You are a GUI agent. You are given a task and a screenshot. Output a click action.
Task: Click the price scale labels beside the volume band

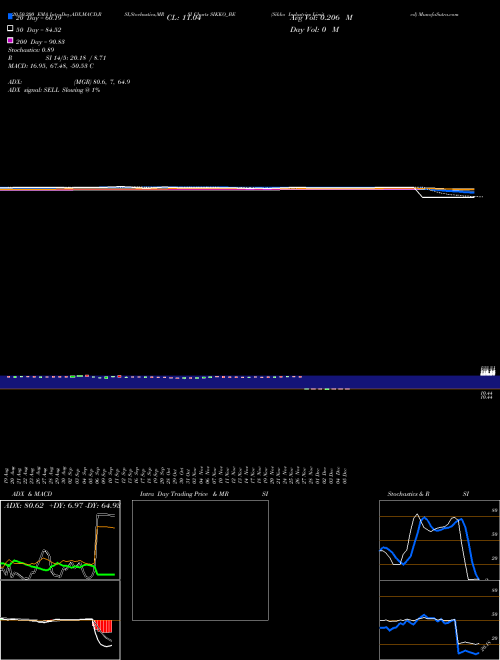click(488, 382)
